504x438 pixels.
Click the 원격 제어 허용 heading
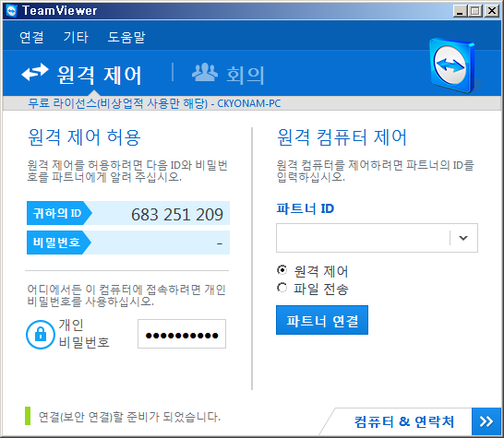[84, 137]
